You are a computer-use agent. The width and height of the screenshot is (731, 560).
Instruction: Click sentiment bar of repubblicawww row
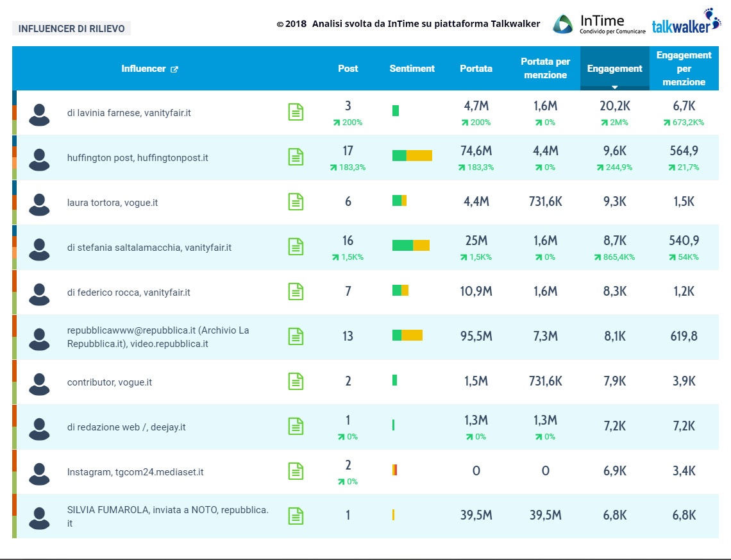point(407,335)
